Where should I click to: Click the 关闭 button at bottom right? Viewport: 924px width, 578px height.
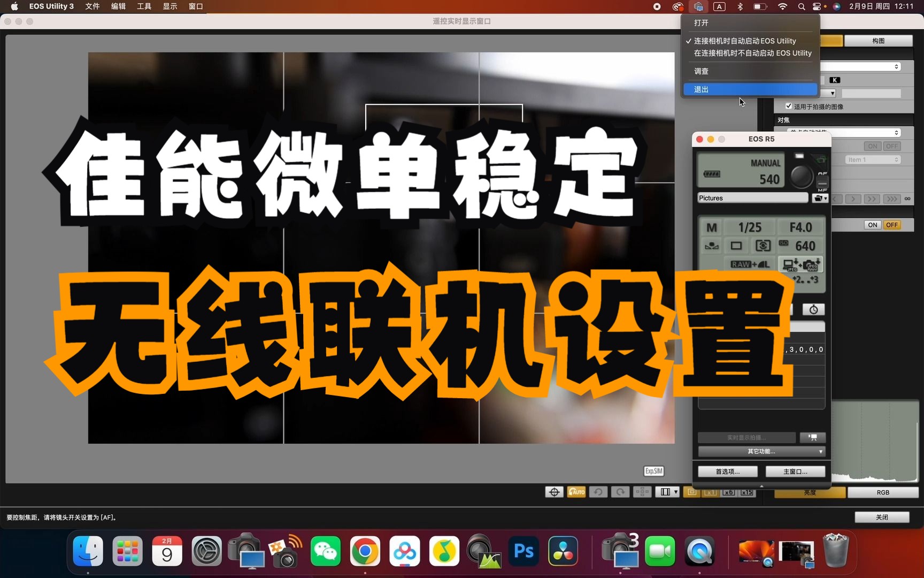pyautogui.click(x=883, y=517)
